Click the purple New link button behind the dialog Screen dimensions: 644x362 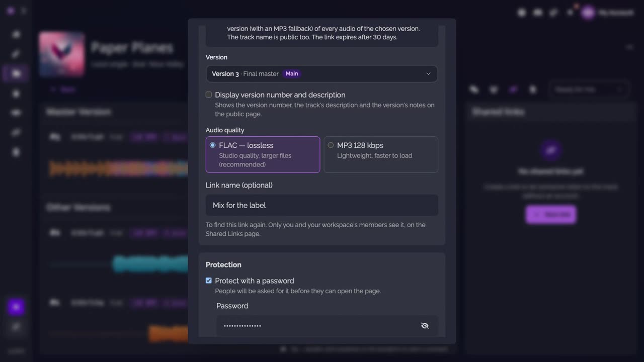pyautogui.click(x=551, y=215)
